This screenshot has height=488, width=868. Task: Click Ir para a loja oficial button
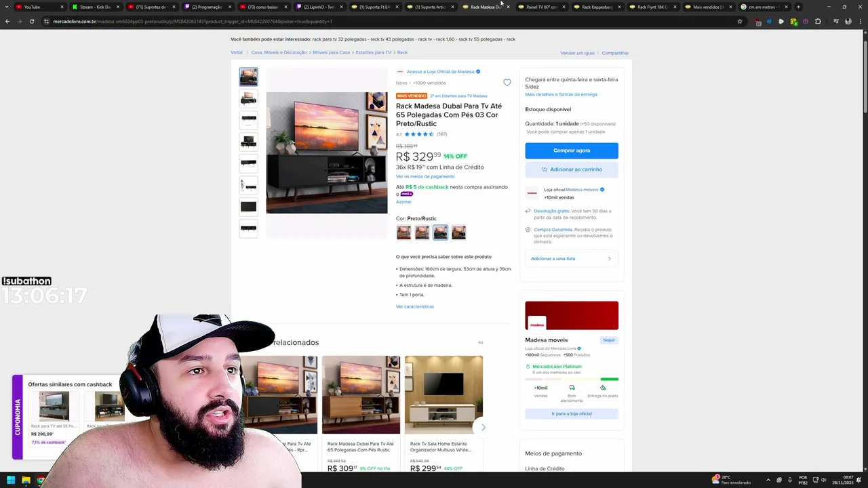coord(572,413)
